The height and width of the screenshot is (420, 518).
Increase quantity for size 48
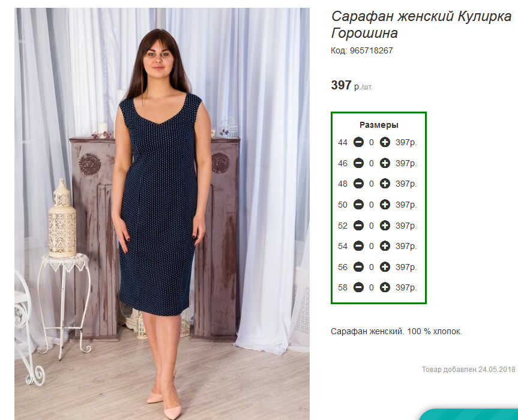(x=385, y=184)
